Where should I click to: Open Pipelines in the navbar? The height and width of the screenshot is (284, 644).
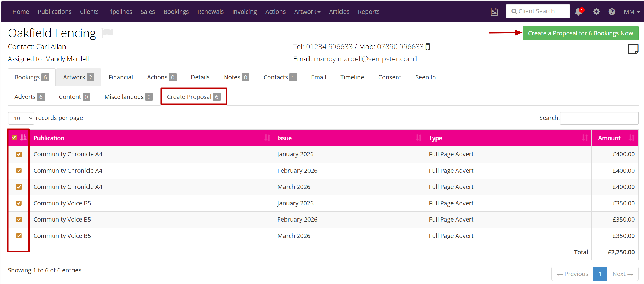pyautogui.click(x=119, y=12)
